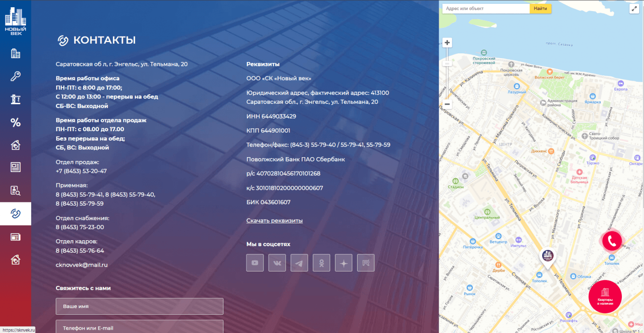Click the supply department phone 8 (8453) 75-23-00
Image resolution: width=644 pixels, height=333 pixels.
pyautogui.click(x=80, y=227)
